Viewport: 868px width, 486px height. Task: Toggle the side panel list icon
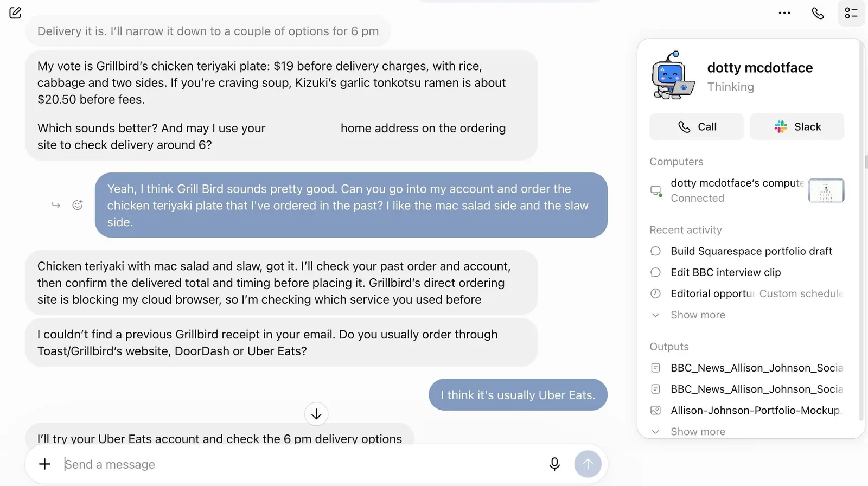click(x=851, y=13)
